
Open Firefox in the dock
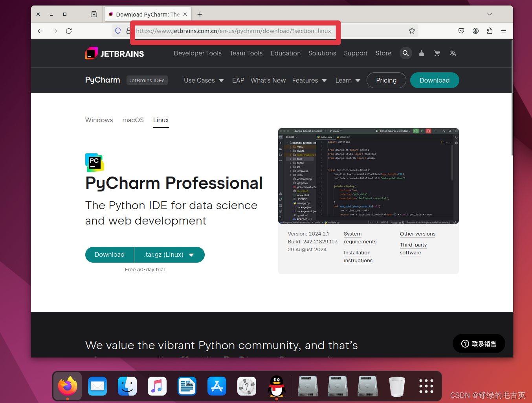68,386
